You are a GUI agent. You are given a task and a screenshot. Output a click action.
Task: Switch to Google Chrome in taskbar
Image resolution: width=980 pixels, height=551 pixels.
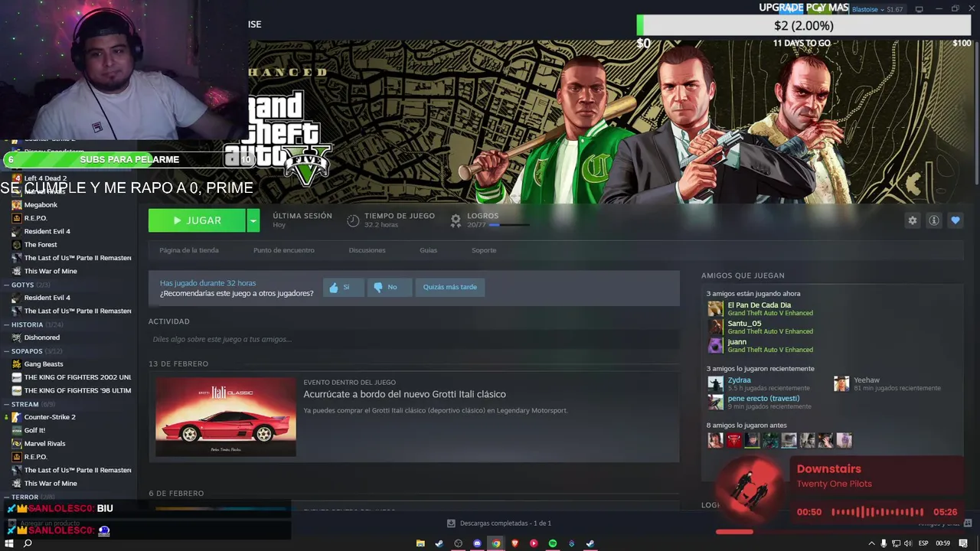click(496, 543)
